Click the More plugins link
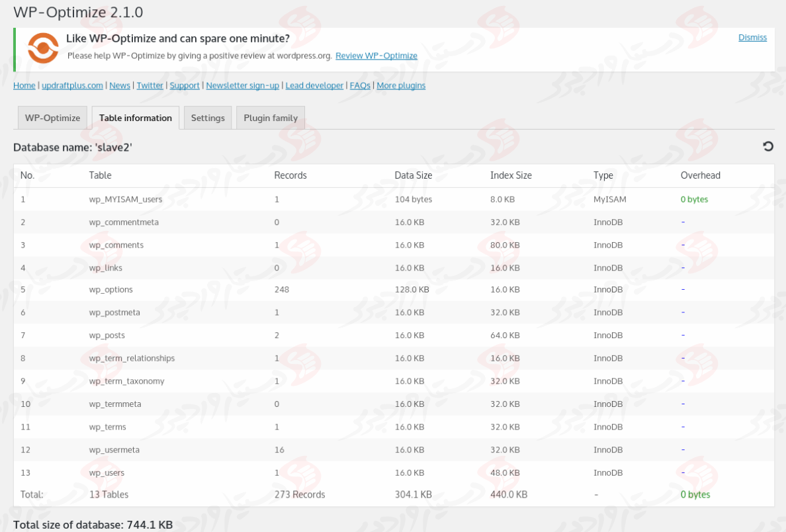Screen dimensions: 786x532 (401, 85)
